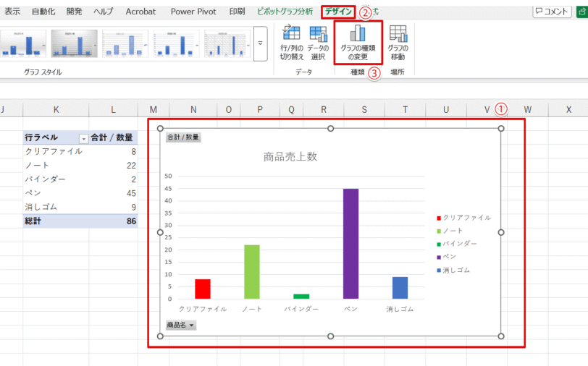Viewport: 588px width, 366px height.
Task: Open the ヘルプ tab
Action: tap(103, 12)
